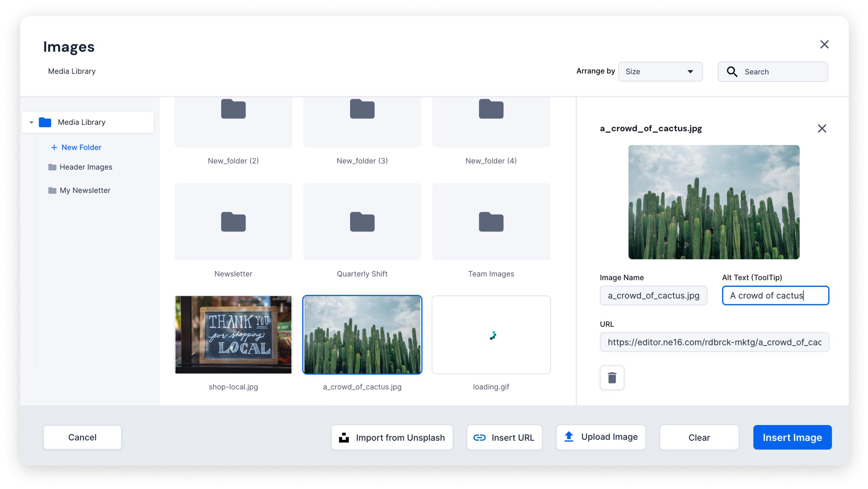Click the Upload Image button
The image size is (868, 489).
601,437
